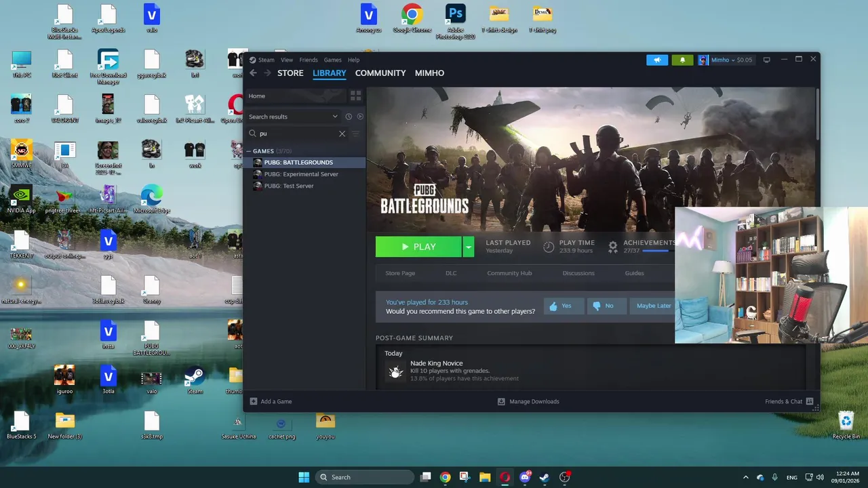Image resolution: width=868 pixels, height=488 pixels.
Task: Open the Help menu
Action: click(x=353, y=60)
